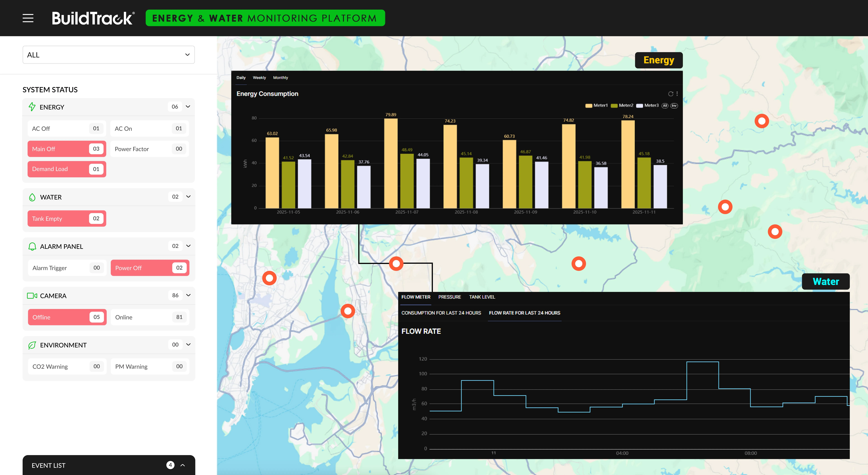
Task: Click the BuildTrack logo
Action: click(x=93, y=18)
